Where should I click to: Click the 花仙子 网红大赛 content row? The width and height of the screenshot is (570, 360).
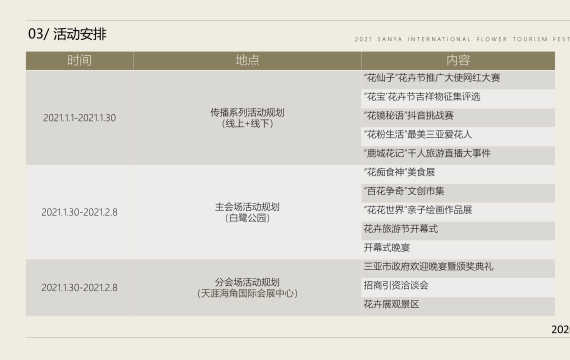[458, 80]
